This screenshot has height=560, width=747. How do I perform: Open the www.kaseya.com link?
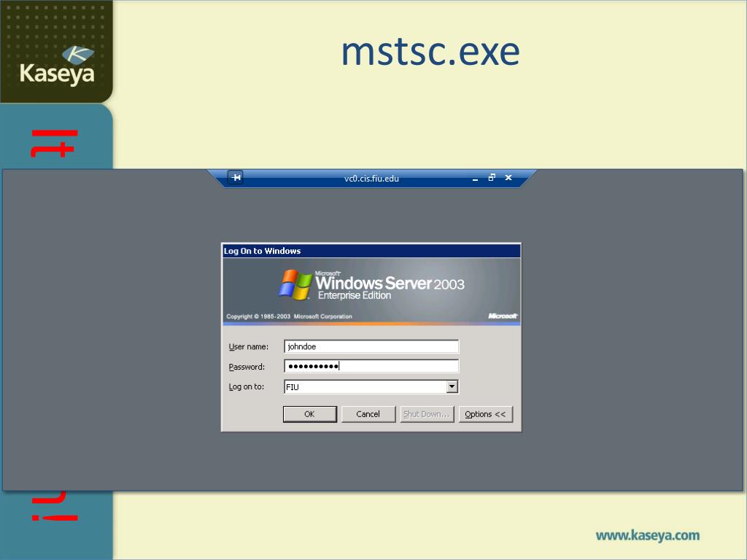pyautogui.click(x=648, y=535)
